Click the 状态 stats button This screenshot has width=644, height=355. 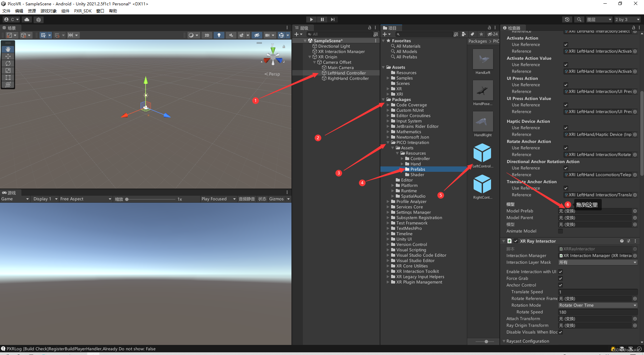[x=262, y=199]
